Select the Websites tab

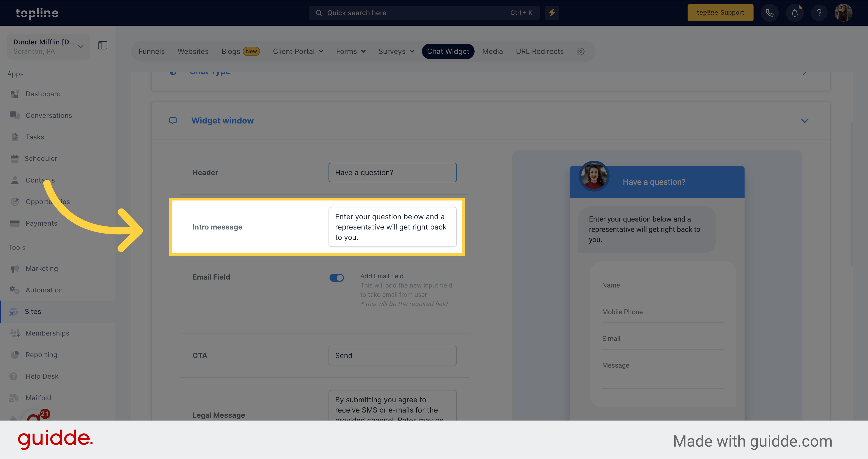[x=193, y=51]
